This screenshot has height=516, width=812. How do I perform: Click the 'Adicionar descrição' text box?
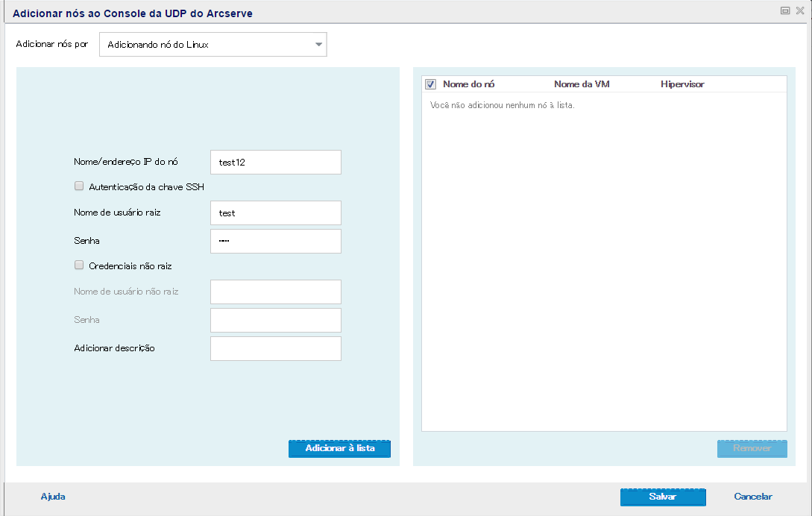click(x=275, y=348)
